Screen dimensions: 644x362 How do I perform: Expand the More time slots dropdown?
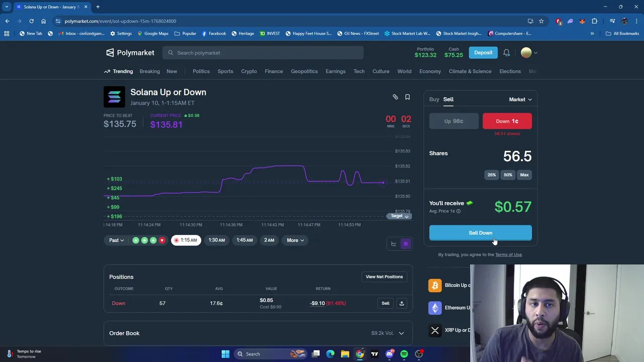tap(295, 240)
